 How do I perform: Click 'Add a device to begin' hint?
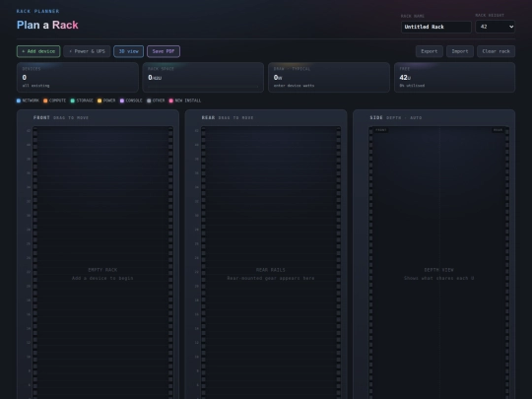(102, 278)
